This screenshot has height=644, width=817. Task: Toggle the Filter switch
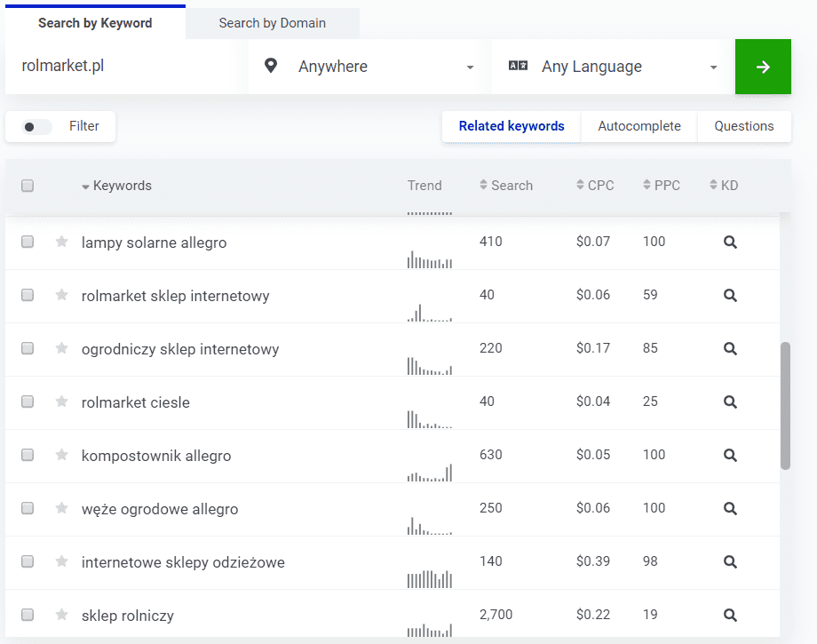(x=37, y=126)
